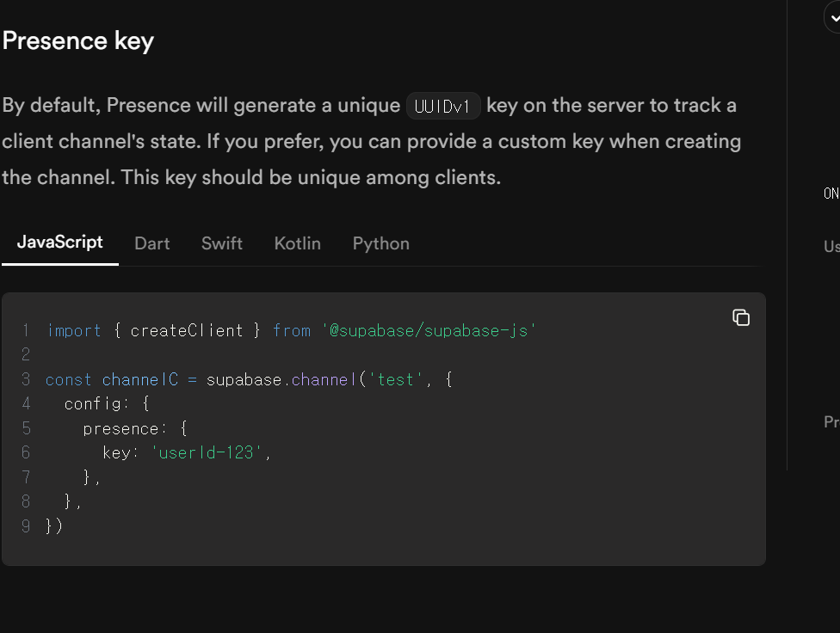Click the 'test' string in code
Screen dimensions: 840x633
(x=395, y=379)
